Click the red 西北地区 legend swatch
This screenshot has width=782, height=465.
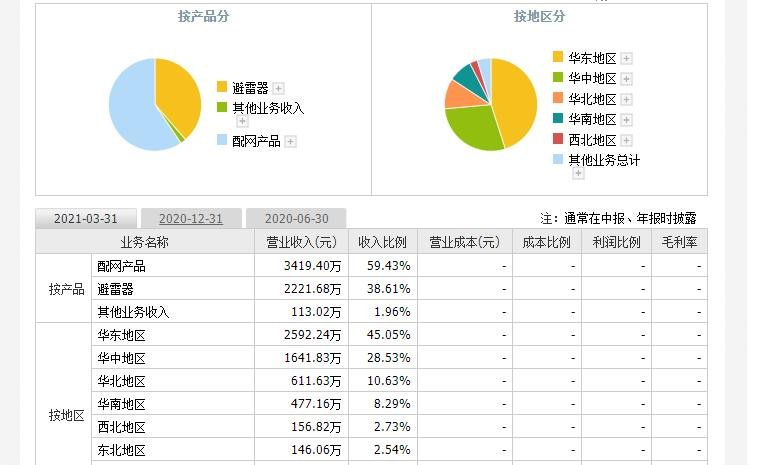click(x=558, y=140)
